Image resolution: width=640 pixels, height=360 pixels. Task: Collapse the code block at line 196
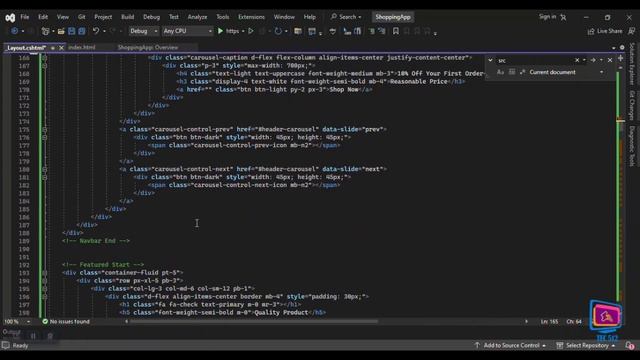[x=44, y=297]
